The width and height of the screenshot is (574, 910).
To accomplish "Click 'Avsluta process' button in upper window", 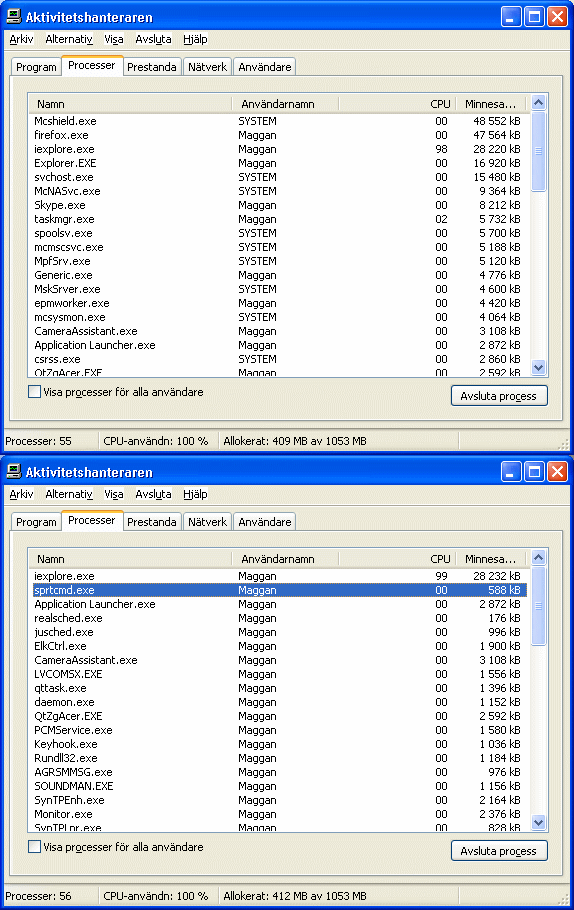I will 499,396.
